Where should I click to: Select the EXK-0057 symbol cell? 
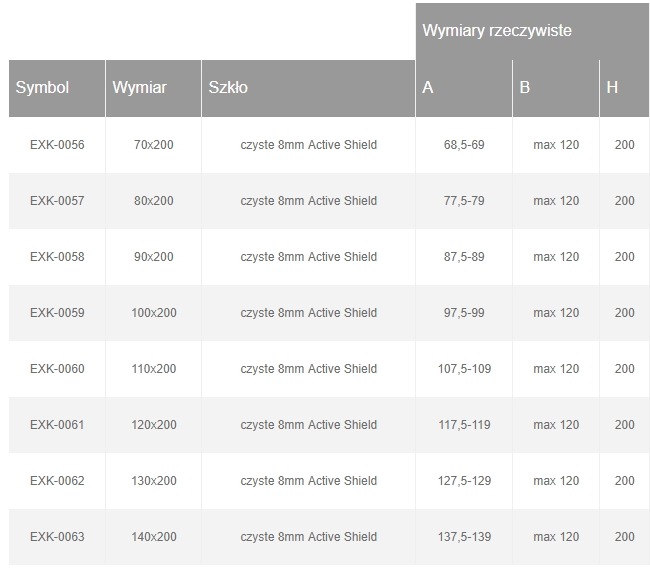pyautogui.click(x=57, y=201)
